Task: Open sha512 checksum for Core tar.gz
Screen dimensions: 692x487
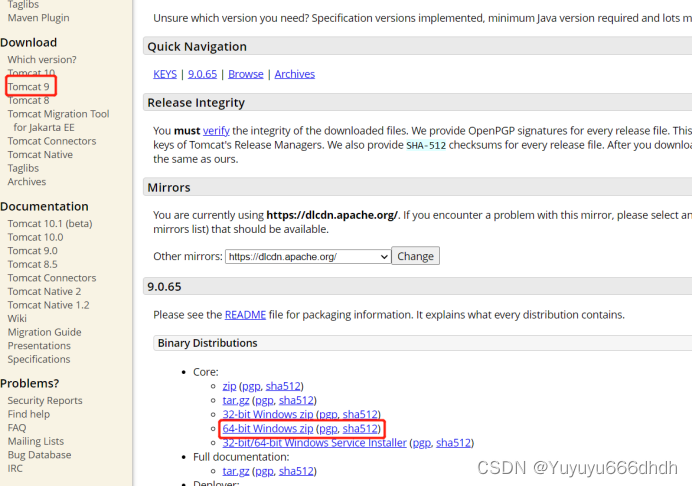Action: [x=296, y=400]
